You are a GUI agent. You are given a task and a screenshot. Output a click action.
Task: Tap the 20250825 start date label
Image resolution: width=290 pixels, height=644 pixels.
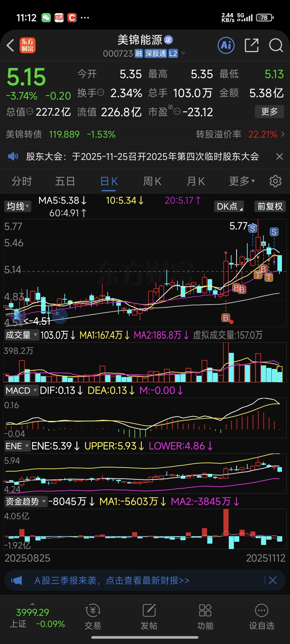click(27, 558)
